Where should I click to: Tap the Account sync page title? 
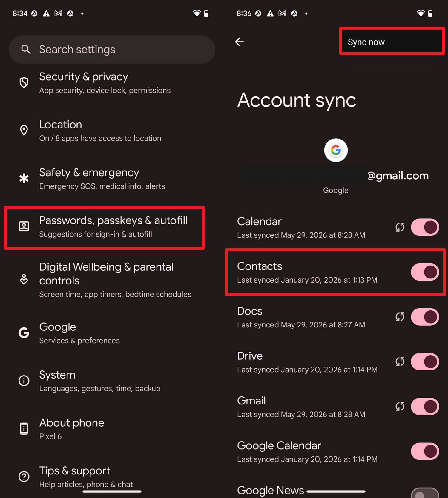297,100
